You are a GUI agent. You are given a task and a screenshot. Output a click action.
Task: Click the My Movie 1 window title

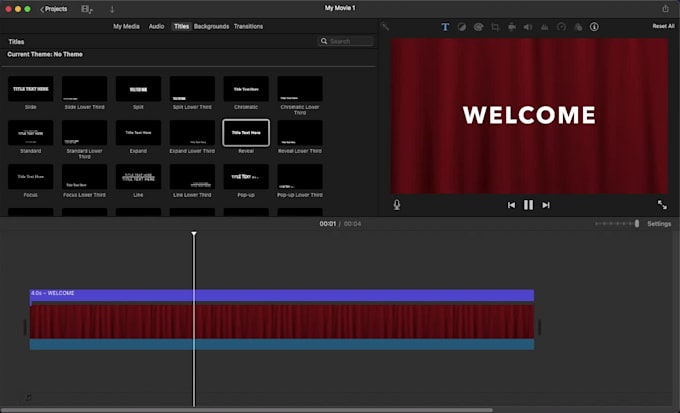(340, 8)
